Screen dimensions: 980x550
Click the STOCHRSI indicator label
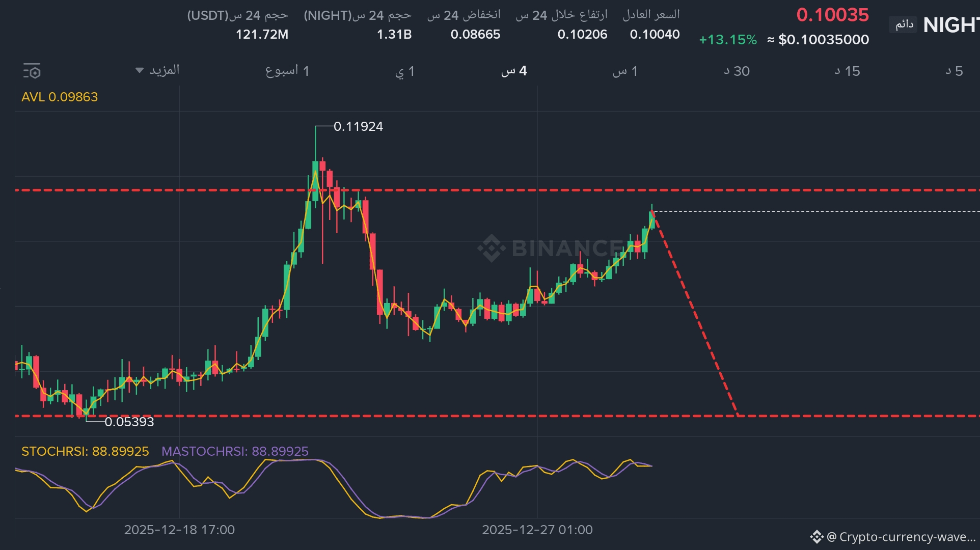coord(85,451)
